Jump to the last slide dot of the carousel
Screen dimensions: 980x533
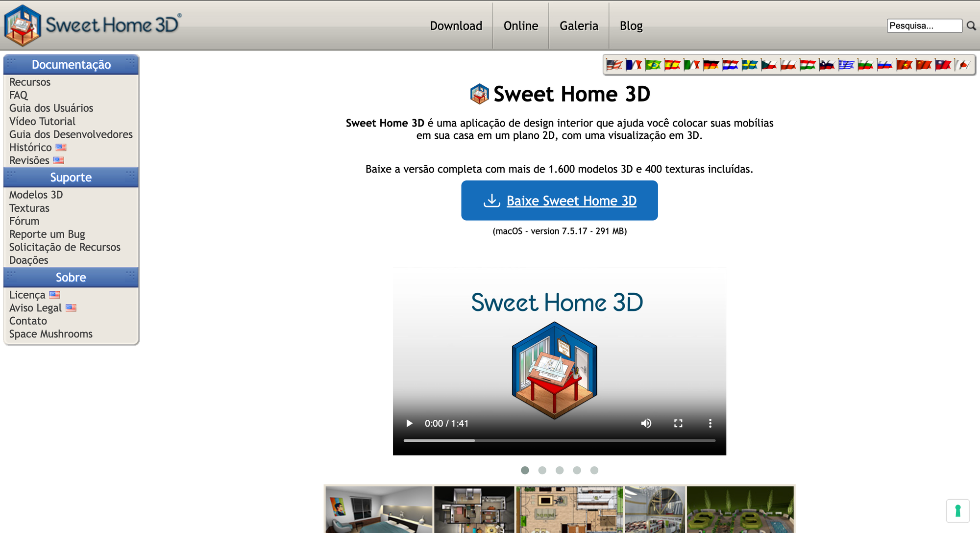(x=594, y=470)
